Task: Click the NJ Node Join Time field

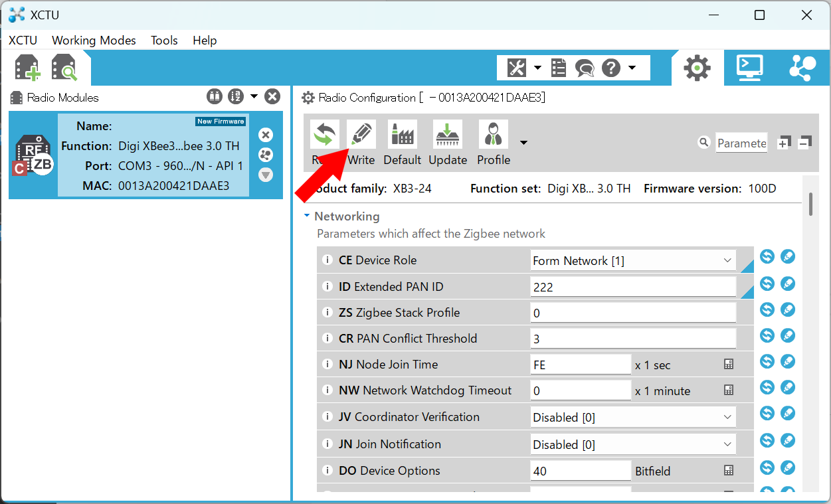Action: 581,365
